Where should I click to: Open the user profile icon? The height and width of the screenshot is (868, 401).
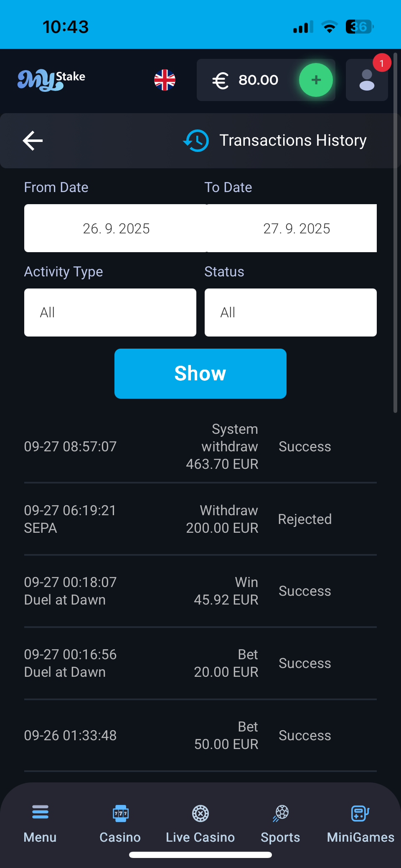click(x=367, y=80)
